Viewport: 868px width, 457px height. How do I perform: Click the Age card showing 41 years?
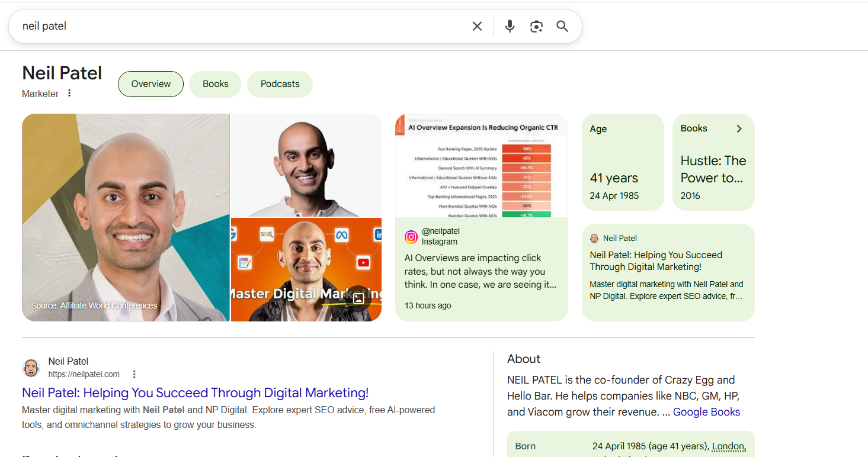coord(623,162)
